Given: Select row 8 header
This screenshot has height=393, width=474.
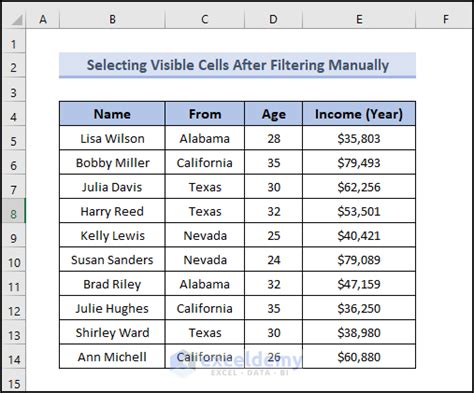Looking at the screenshot, I should pos(13,211).
